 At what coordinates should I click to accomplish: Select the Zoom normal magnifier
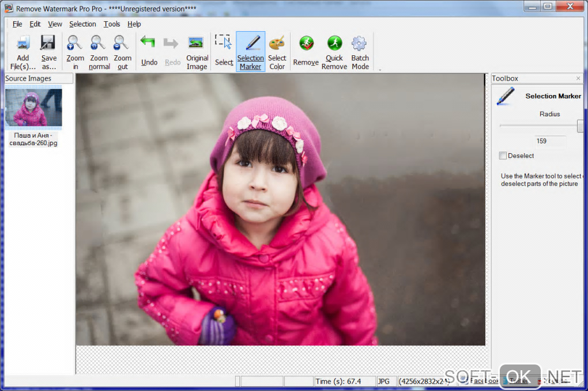98,43
